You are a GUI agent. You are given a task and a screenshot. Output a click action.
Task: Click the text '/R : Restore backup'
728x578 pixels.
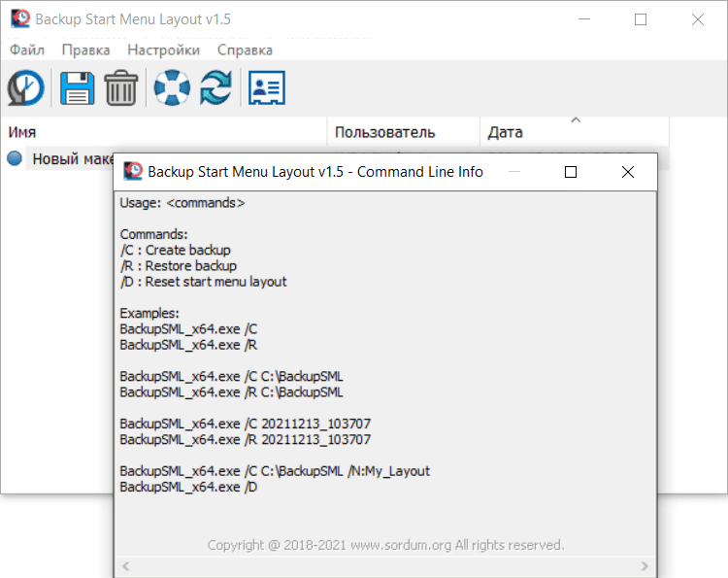click(x=179, y=266)
